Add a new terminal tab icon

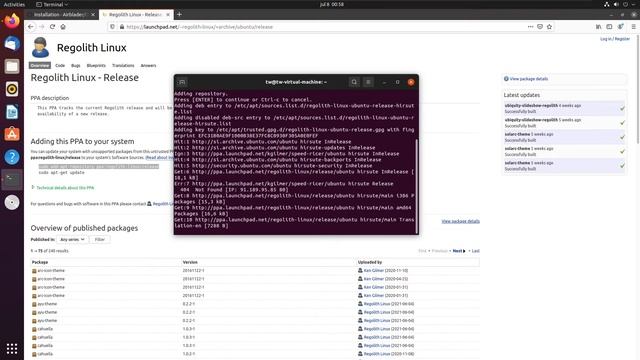(x=182, y=82)
